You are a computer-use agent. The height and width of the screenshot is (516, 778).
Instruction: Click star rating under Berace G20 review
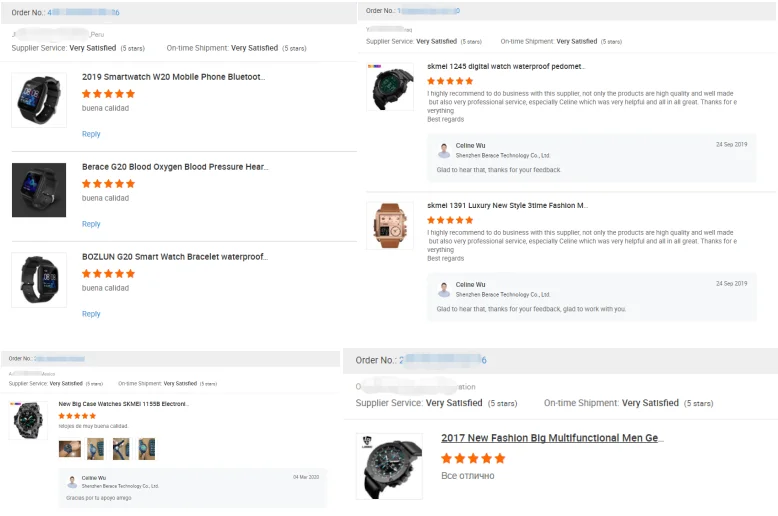[108, 184]
